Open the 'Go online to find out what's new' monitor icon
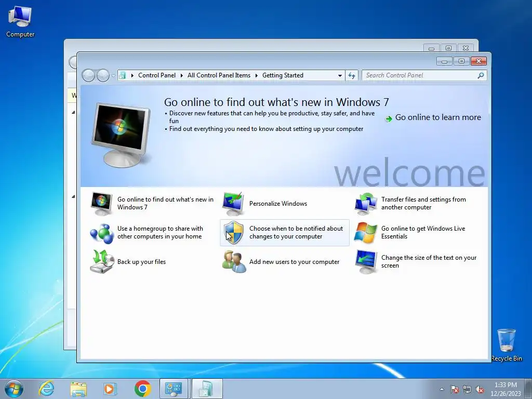The width and height of the screenshot is (532, 399). (101, 204)
